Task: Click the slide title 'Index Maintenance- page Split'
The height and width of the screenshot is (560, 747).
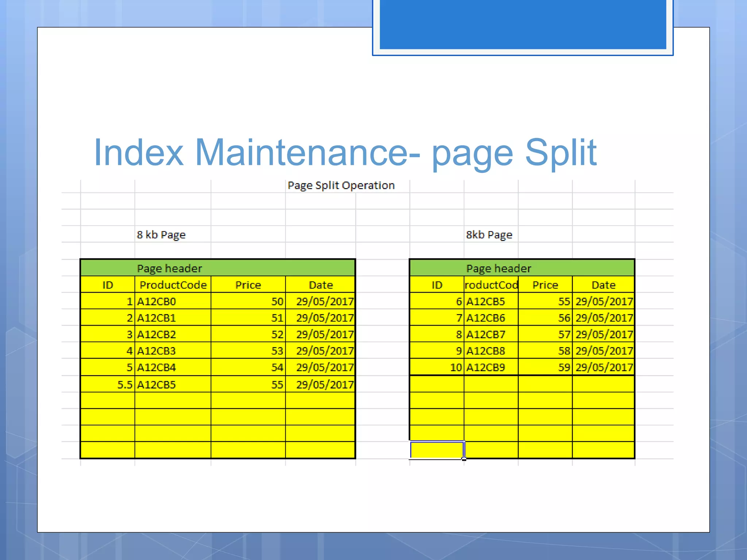Action: pos(345,152)
